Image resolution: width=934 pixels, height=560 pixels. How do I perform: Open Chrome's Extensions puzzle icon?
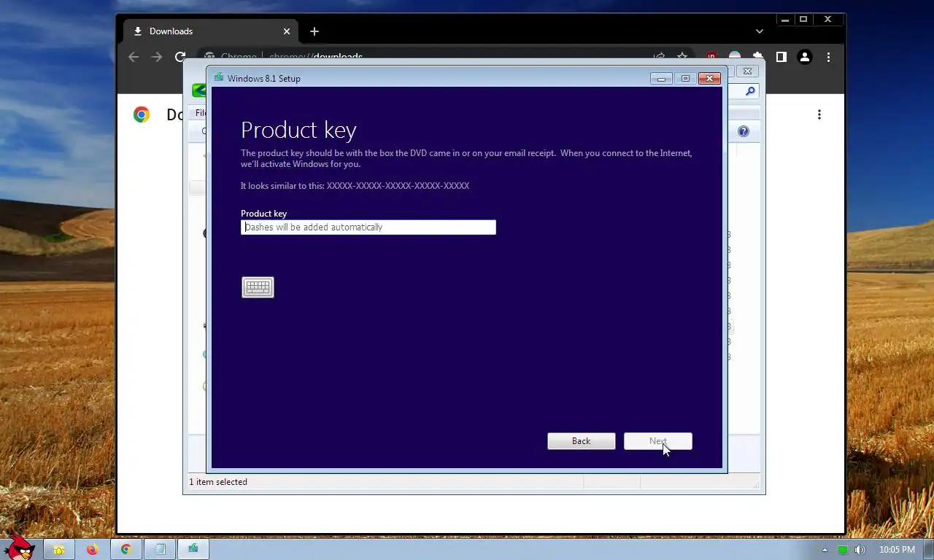pyautogui.click(x=758, y=57)
